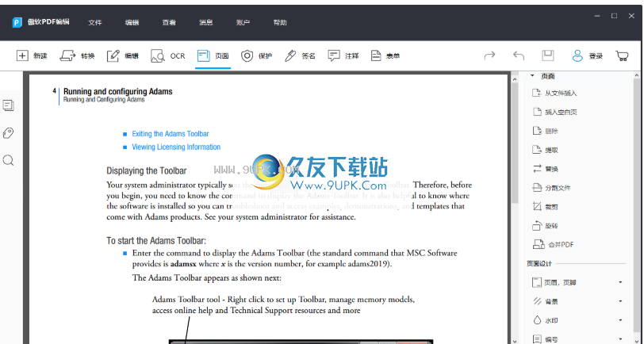Click the 登录 (Login) user icon
644x344 pixels.
tap(577, 55)
